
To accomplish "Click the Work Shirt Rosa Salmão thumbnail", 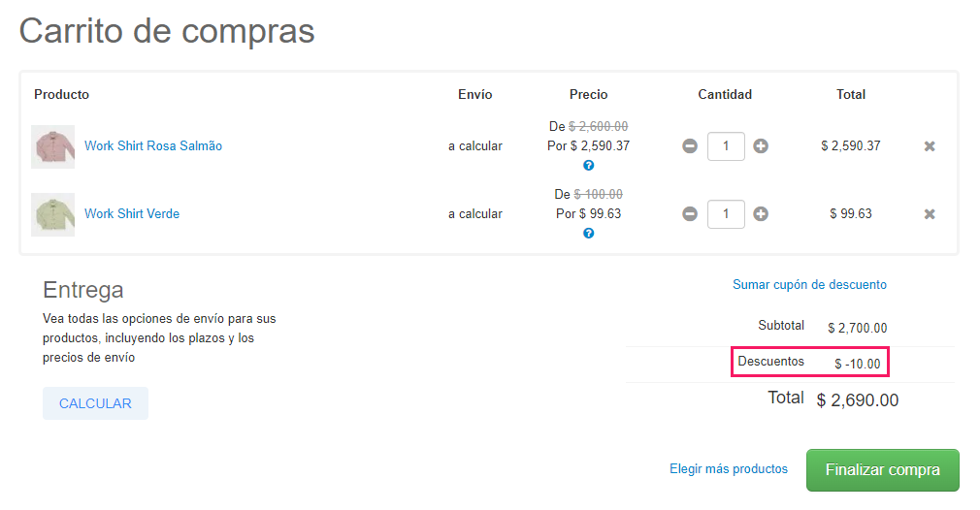I will [52, 146].
